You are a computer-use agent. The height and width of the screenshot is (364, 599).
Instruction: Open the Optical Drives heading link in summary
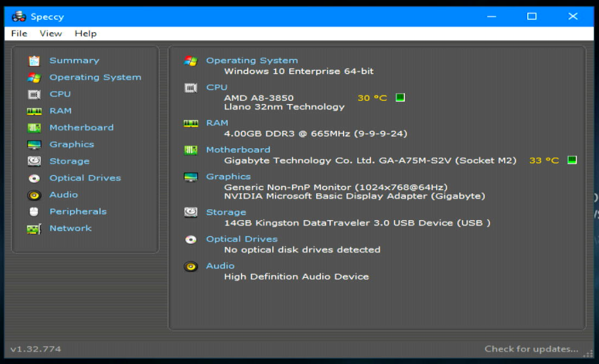pos(242,239)
